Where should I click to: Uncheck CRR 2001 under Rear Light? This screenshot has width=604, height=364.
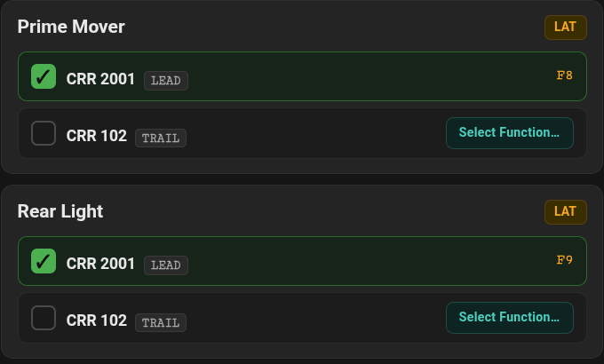pos(44,261)
